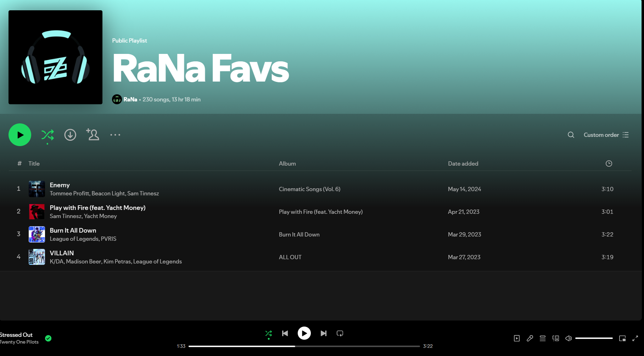The image size is (644, 356).
Task: Open the RaNa profile link
Action: (130, 99)
